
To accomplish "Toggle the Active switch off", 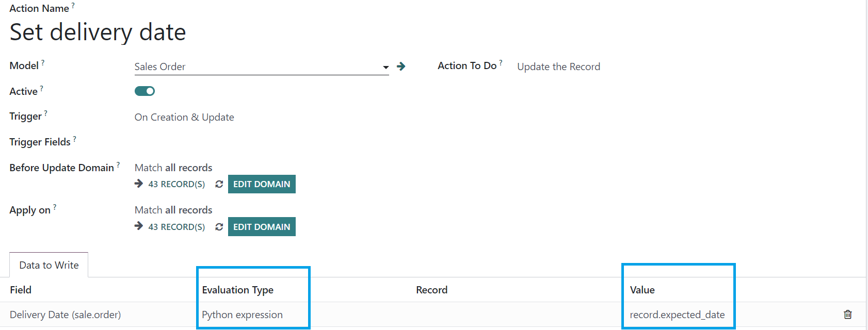I will coord(144,91).
